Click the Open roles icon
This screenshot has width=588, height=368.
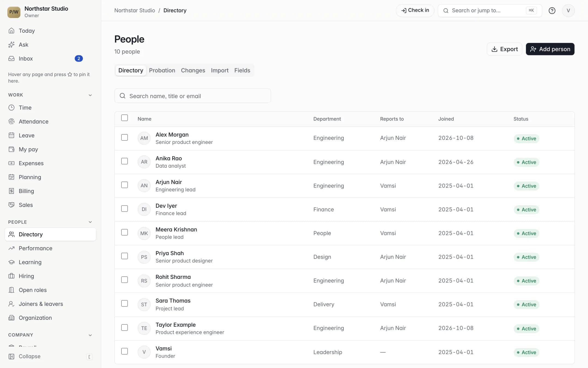11,290
